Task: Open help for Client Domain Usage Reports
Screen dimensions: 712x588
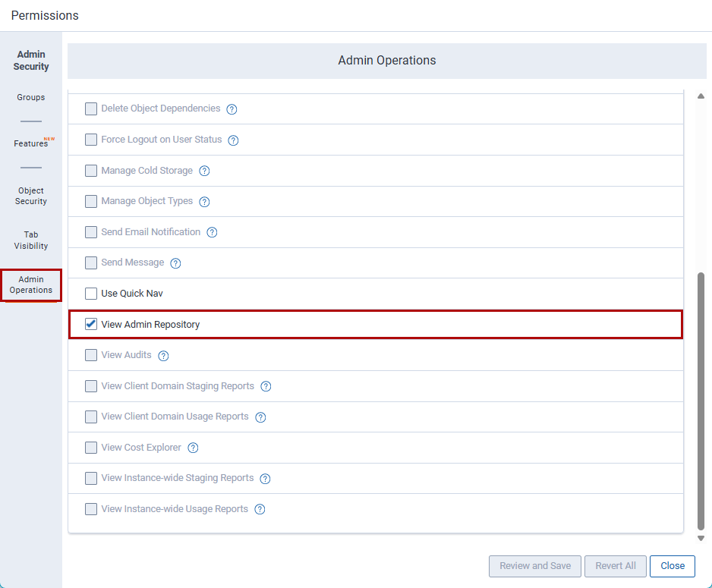Action: point(260,417)
